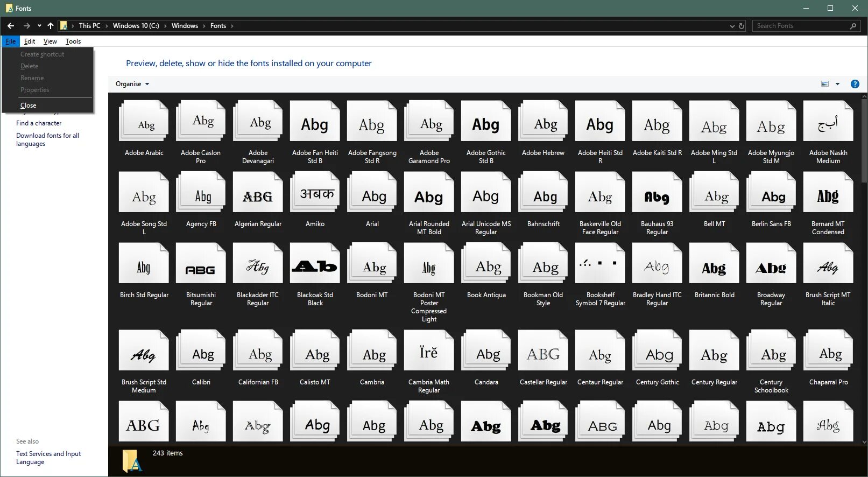Choose Properties in the File menu
Image resolution: width=868 pixels, height=477 pixels.
[48, 90]
